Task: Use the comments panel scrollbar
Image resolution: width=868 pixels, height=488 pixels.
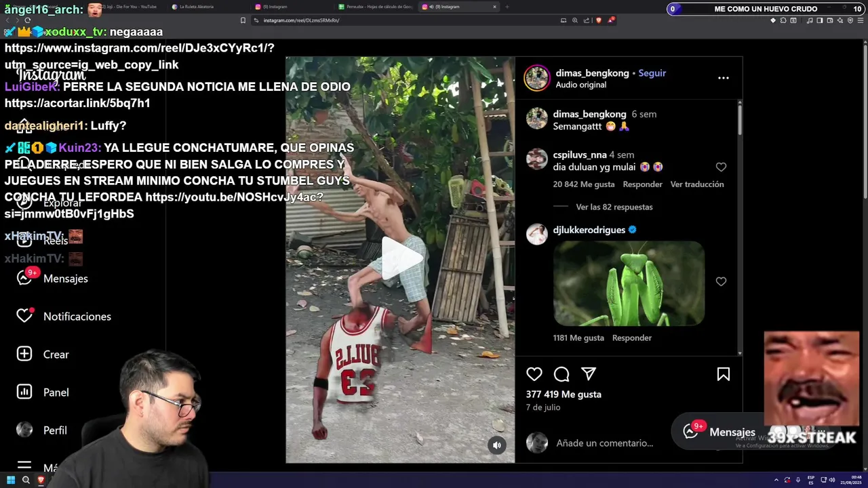Action: pos(740,120)
